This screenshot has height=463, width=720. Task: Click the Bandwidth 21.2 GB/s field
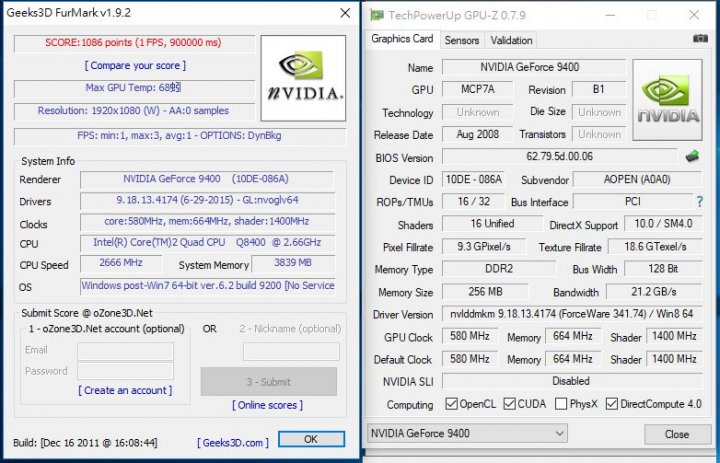[654, 292]
